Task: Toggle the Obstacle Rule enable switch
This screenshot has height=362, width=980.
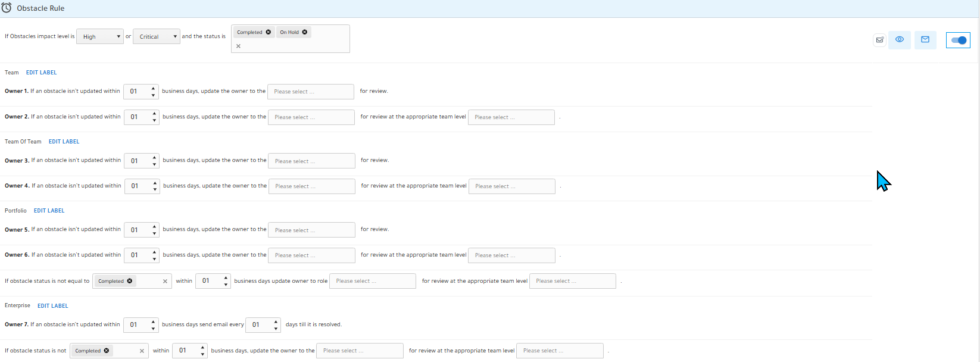Action: pyautogui.click(x=958, y=40)
